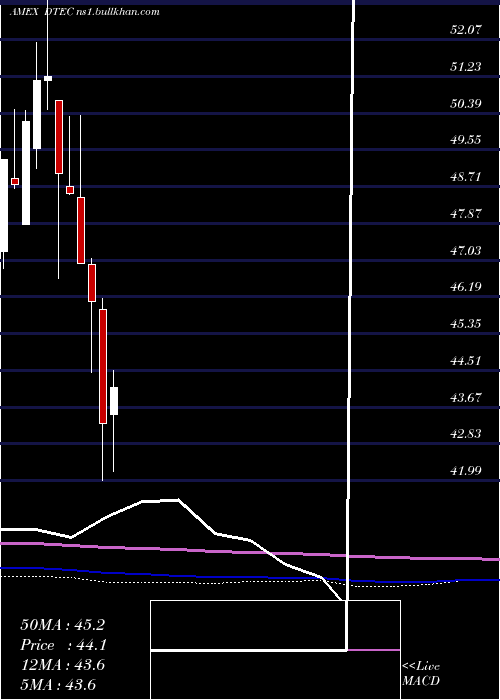The height and width of the screenshot is (700, 500).
Task: Click the 47.03 price axis label
Action: click(465, 250)
